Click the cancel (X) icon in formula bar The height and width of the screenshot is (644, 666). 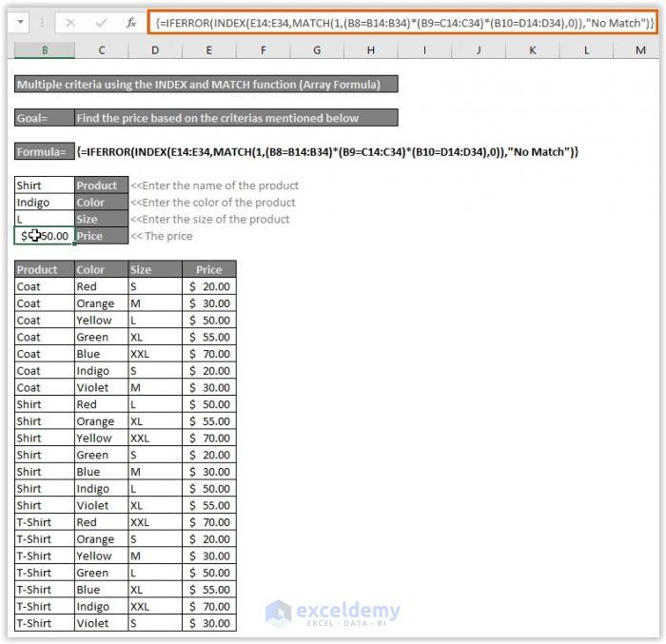pos(70,23)
